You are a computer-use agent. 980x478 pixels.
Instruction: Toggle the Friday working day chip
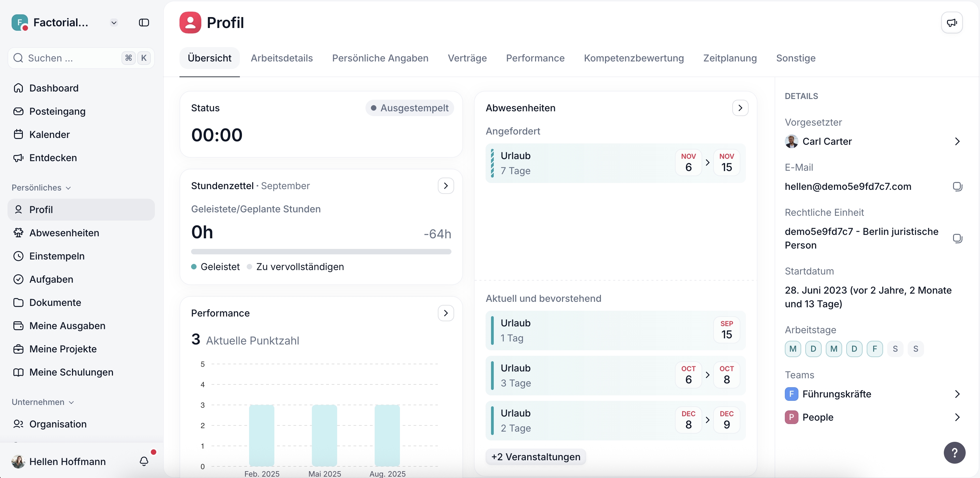point(874,349)
